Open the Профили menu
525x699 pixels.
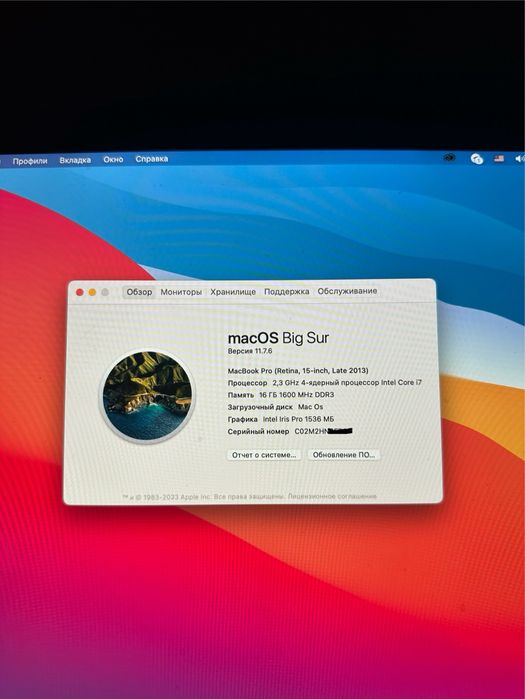click(30, 161)
